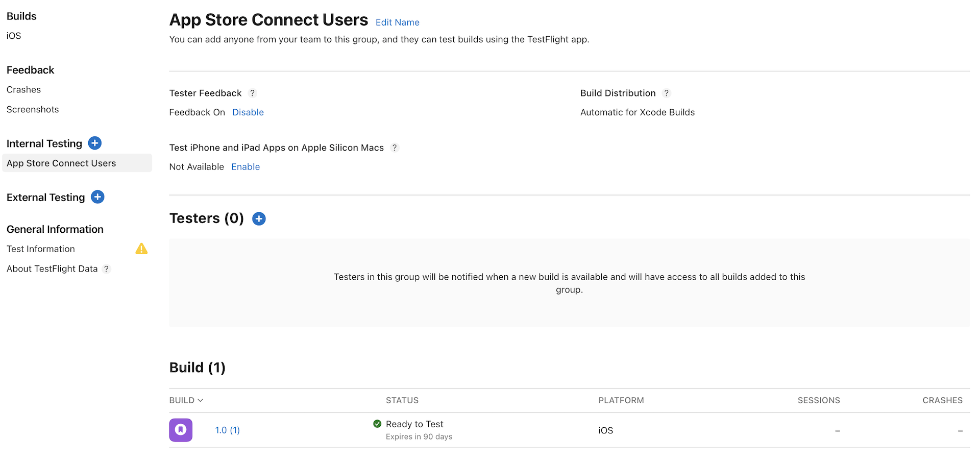Add testers to the group
The image size is (980, 463).
pos(258,218)
